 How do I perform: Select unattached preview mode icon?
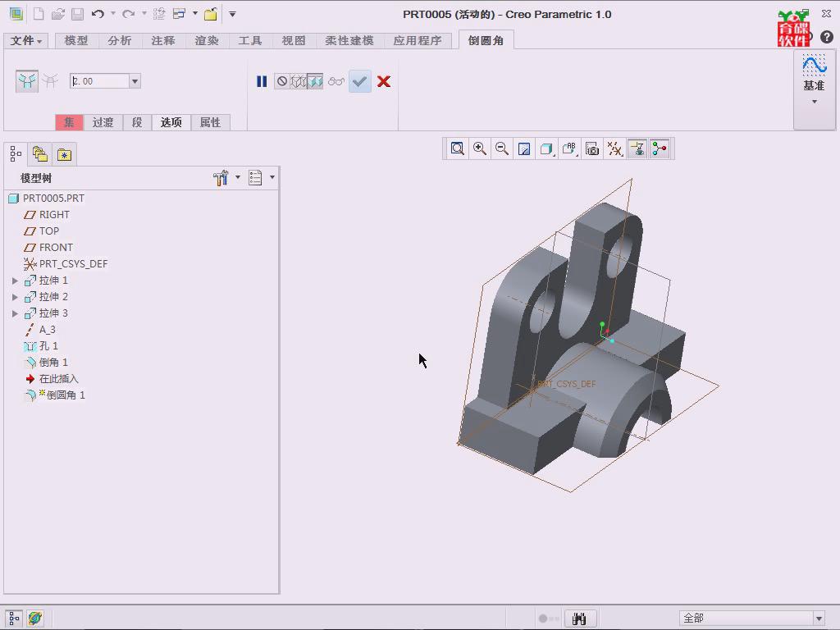pyautogui.click(x=299, y=81)
